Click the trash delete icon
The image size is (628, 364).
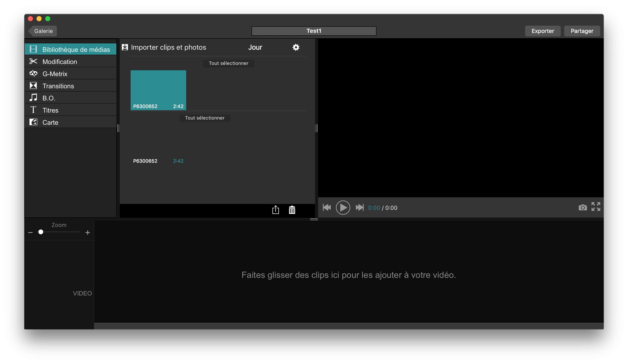point(292,210)
